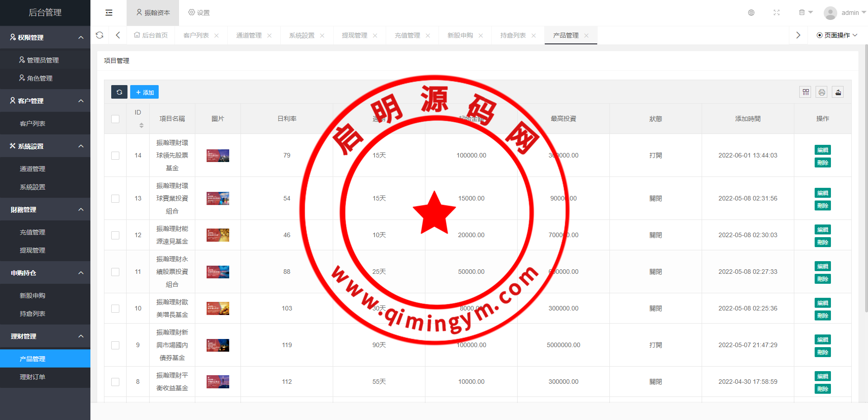Toggle the select-all checkbox in table header

point(115,119)
